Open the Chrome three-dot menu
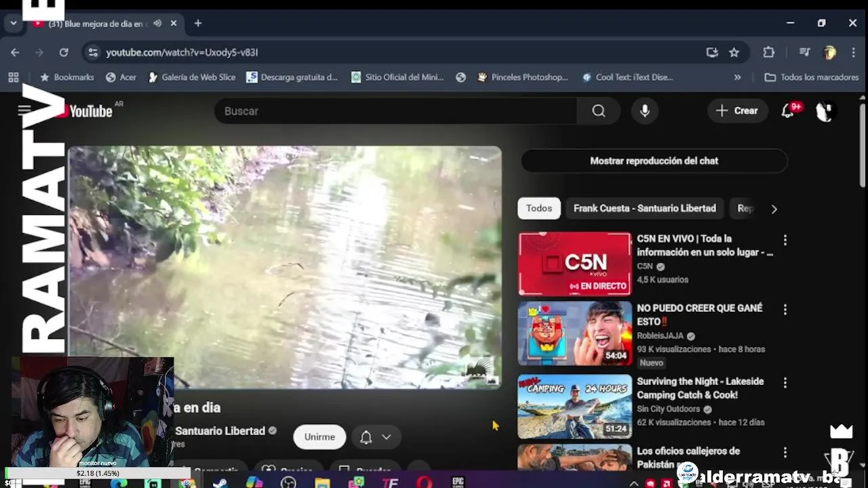 (x=853, y=52)
